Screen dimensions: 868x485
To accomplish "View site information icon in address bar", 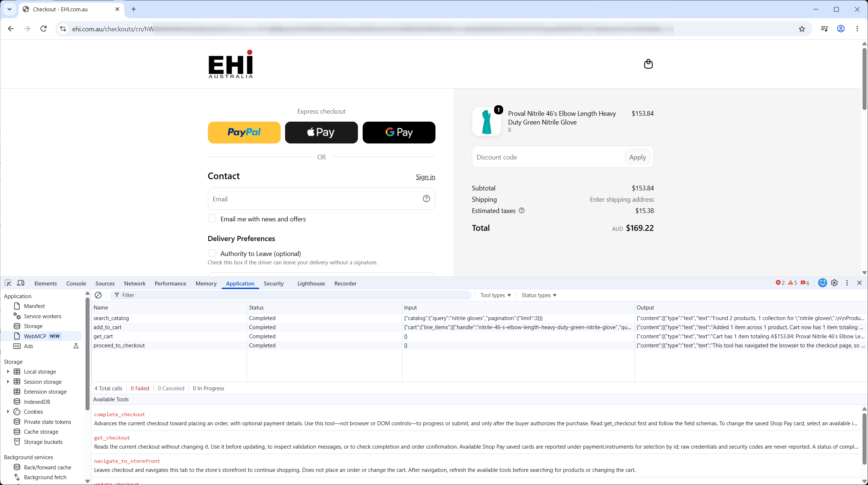I will click(63, 29).
